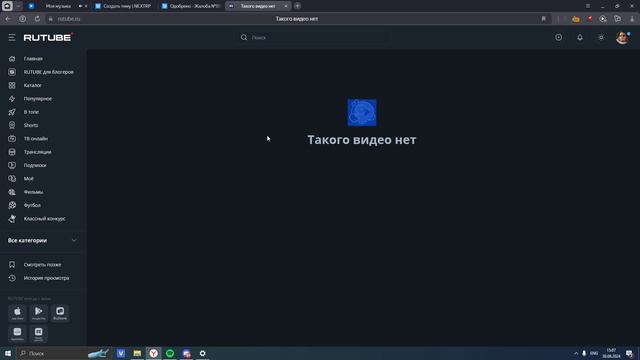Click the blue video-not-found image
Viewport: 640px width, 360px height.
coord(362,112)
